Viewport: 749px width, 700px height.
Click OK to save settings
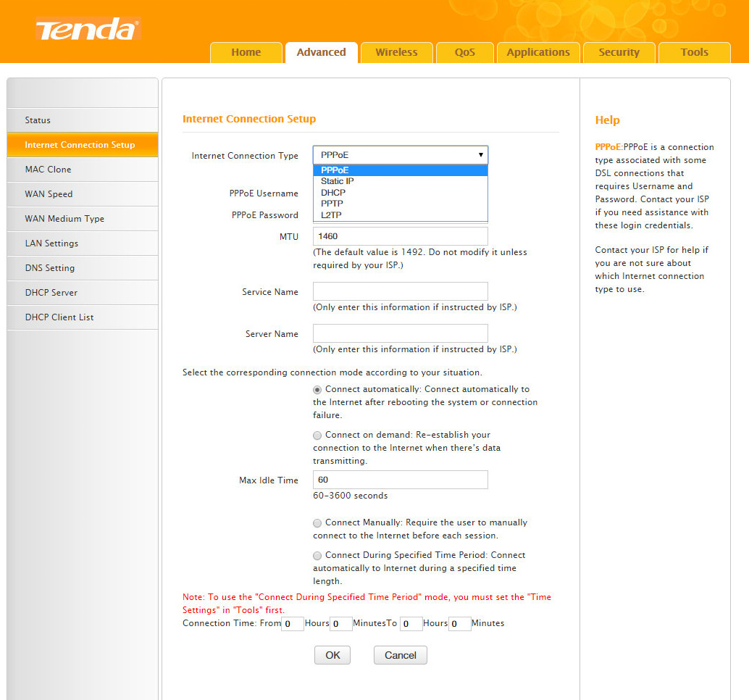332,655
